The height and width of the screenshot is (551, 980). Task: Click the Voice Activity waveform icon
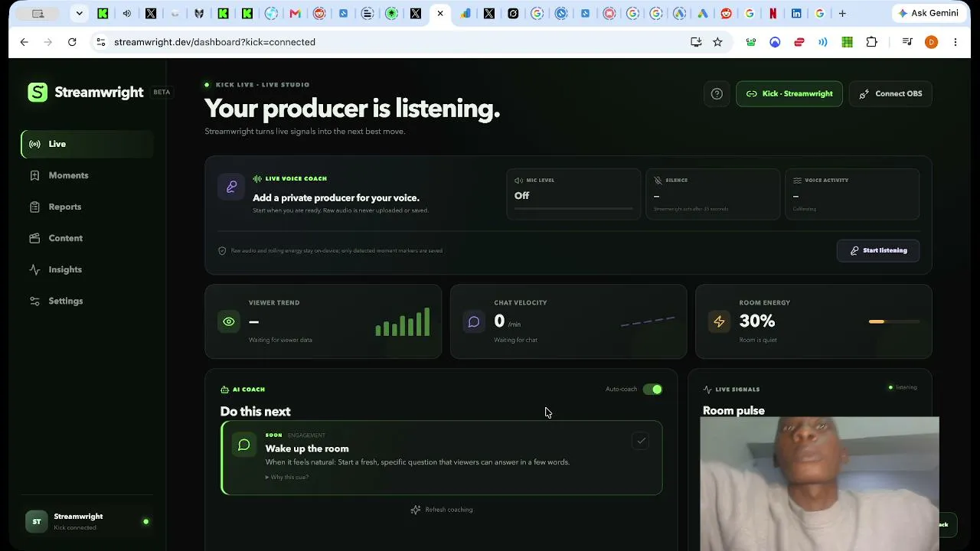pyautogui.click(x=797, y=181)
